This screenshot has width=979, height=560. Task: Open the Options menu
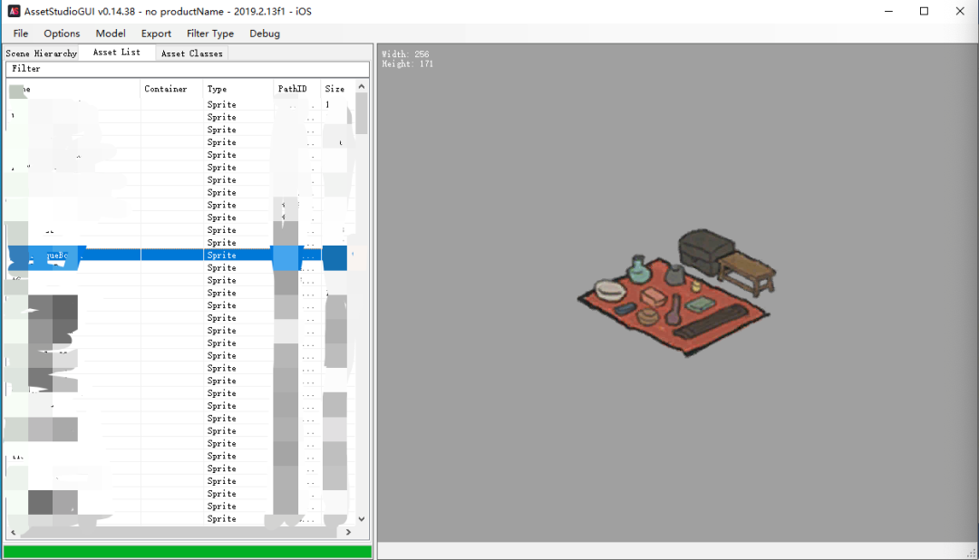62,34
